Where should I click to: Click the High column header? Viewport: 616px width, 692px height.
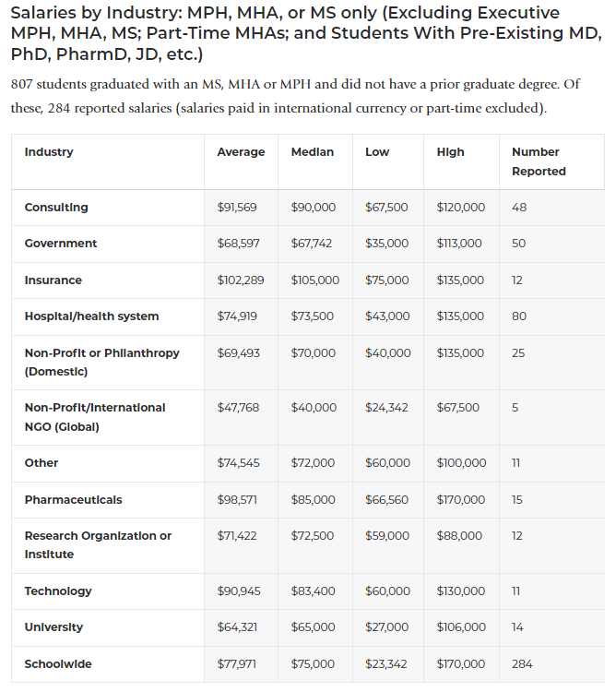[451, 152]
